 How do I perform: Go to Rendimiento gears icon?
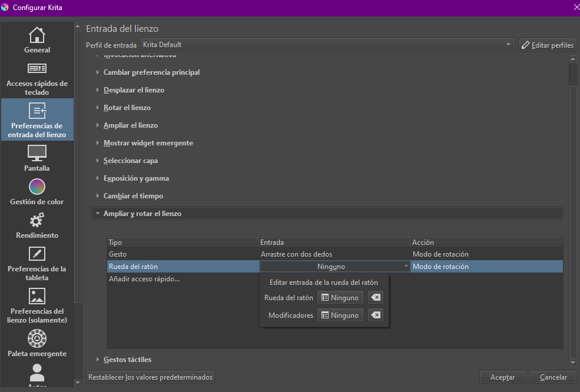[37, 220]
